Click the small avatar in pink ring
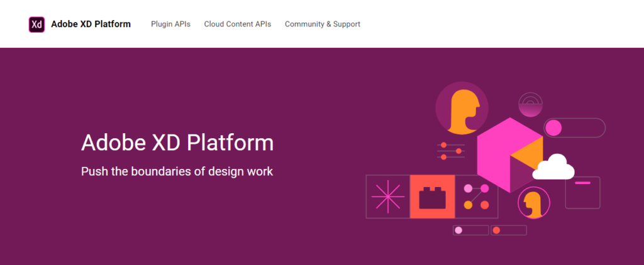Screen dimensions: 644x265 [533, 203]
